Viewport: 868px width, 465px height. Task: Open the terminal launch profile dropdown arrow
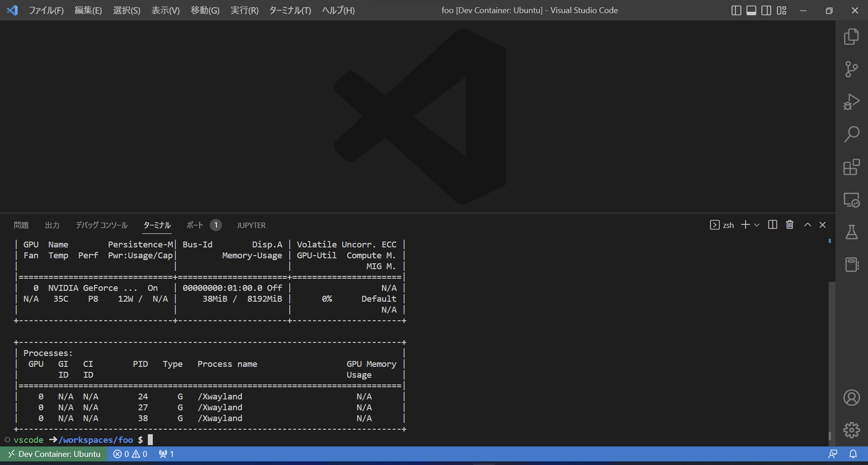[757, 225]
